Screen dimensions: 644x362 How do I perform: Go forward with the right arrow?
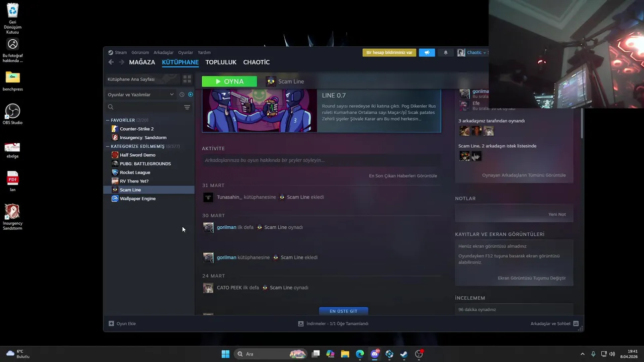coord(121,62)
